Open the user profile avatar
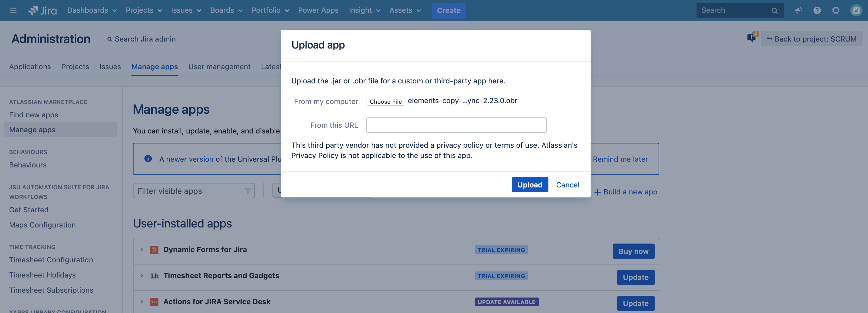This screenshot has height=313, width=868. pos(856,10)
